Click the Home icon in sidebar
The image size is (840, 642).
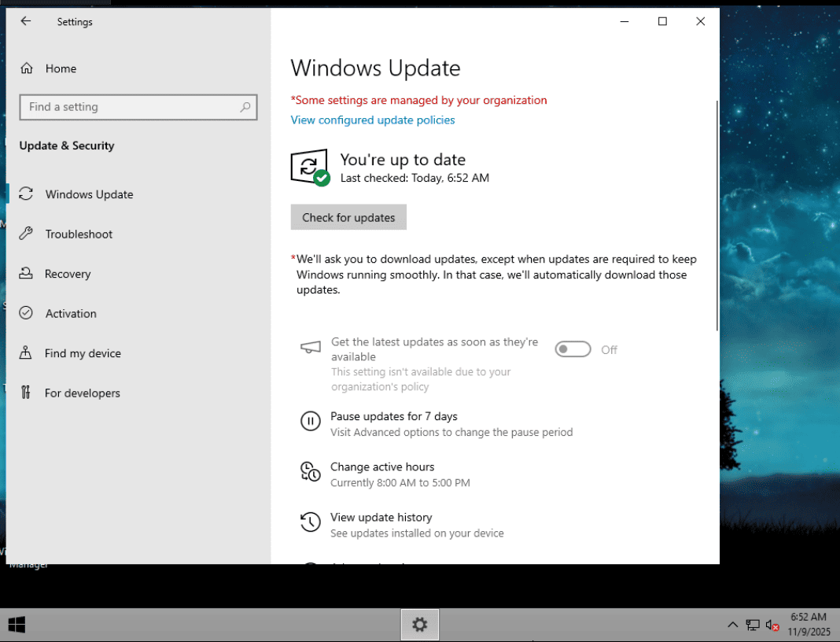pos(27,68)
